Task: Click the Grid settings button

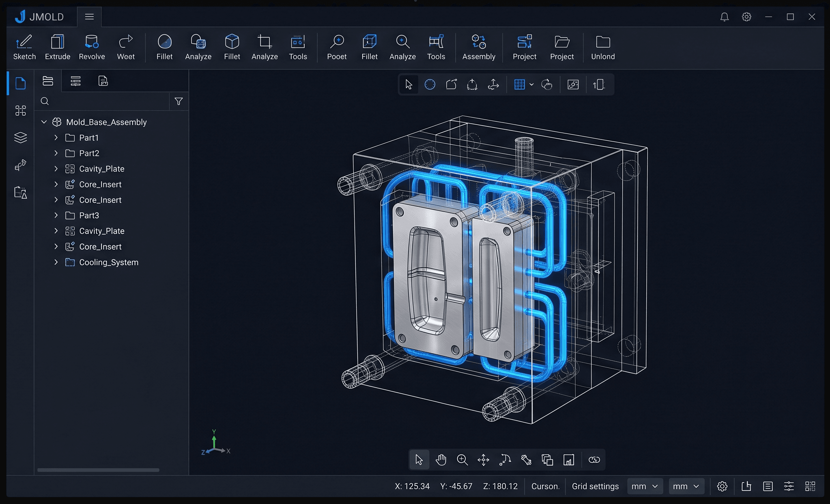Action: 595,486
